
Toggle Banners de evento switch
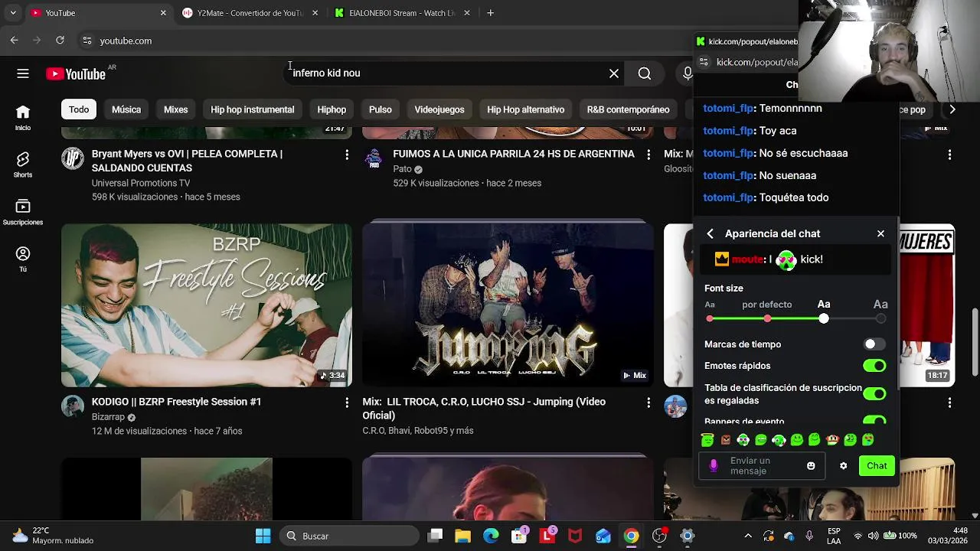[x=874, y=420]
